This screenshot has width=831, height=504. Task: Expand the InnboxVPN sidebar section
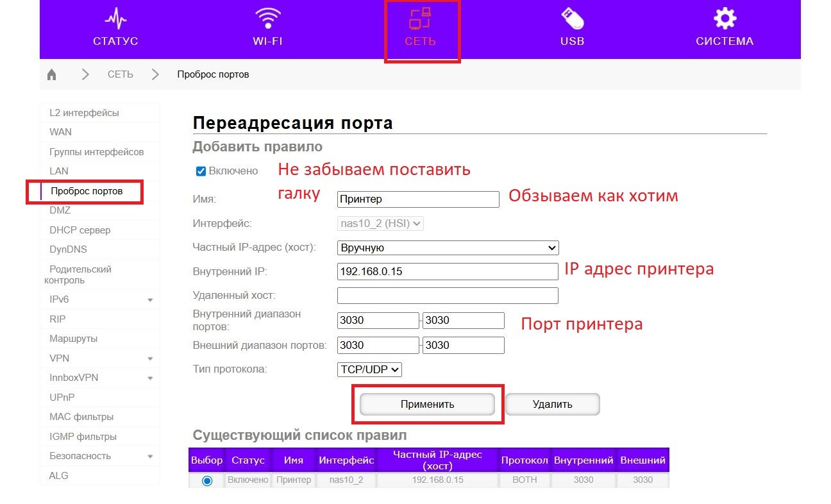pyautogui.click(x=150, y=378)
